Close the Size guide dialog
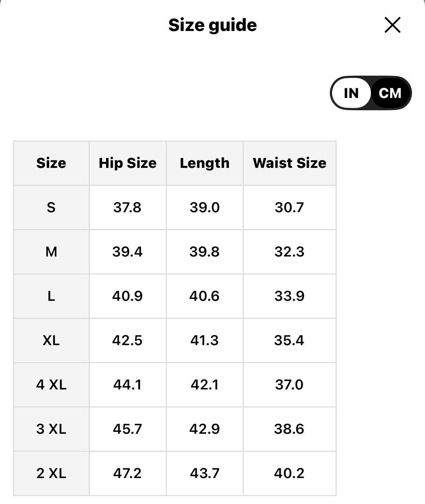The height and width of the screenshot is (504, 425). [x=392, y=25]
